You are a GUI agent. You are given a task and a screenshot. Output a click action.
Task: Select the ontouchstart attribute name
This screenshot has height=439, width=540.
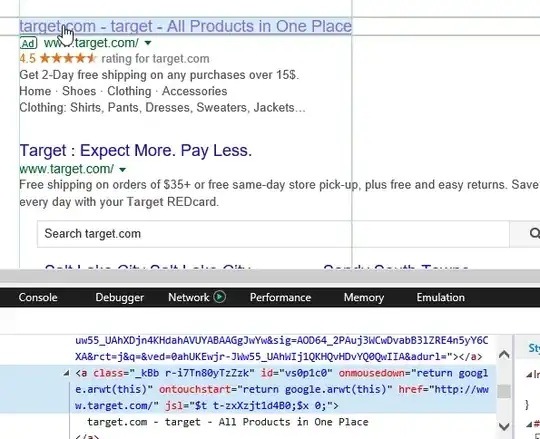[195, 389]
